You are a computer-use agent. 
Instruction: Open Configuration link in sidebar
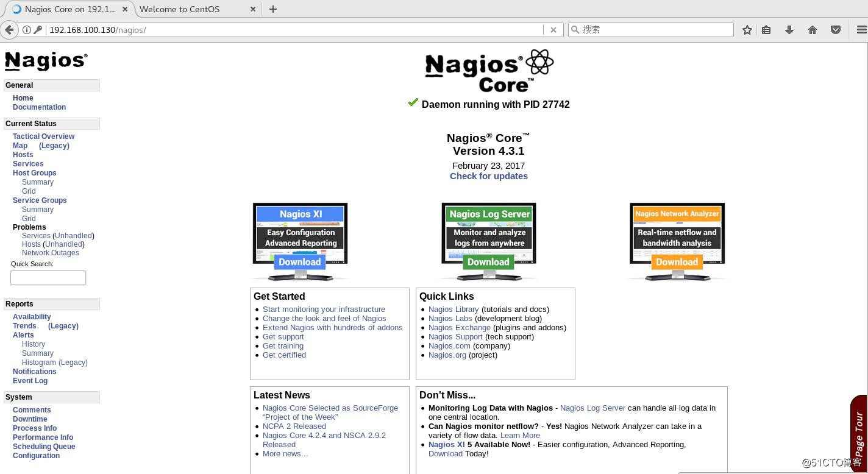[36, 456]
